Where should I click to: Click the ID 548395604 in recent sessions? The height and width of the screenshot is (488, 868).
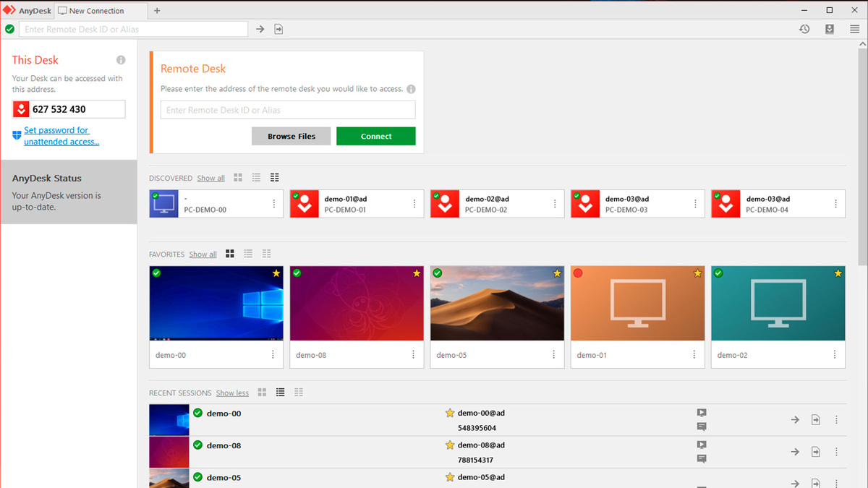(477, 428)
